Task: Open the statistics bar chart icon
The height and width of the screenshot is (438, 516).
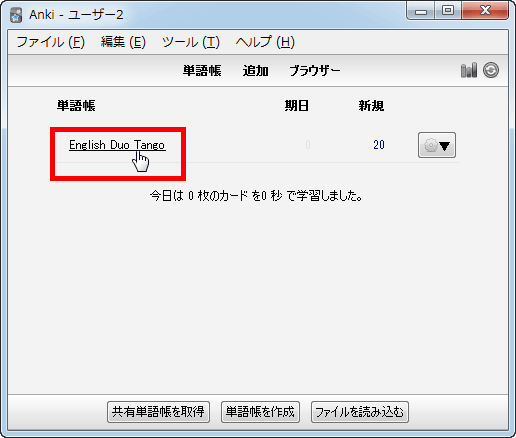Action: coord(468,70)
